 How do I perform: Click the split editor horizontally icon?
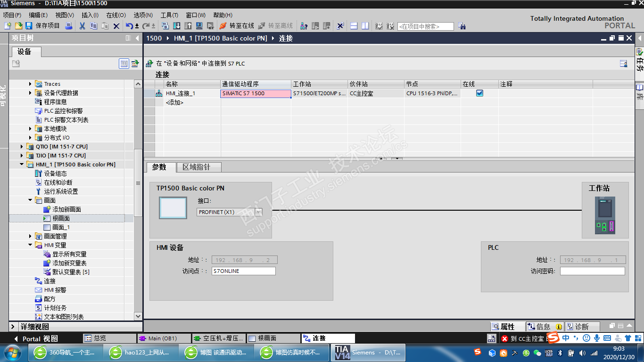[x=354, y=26]
